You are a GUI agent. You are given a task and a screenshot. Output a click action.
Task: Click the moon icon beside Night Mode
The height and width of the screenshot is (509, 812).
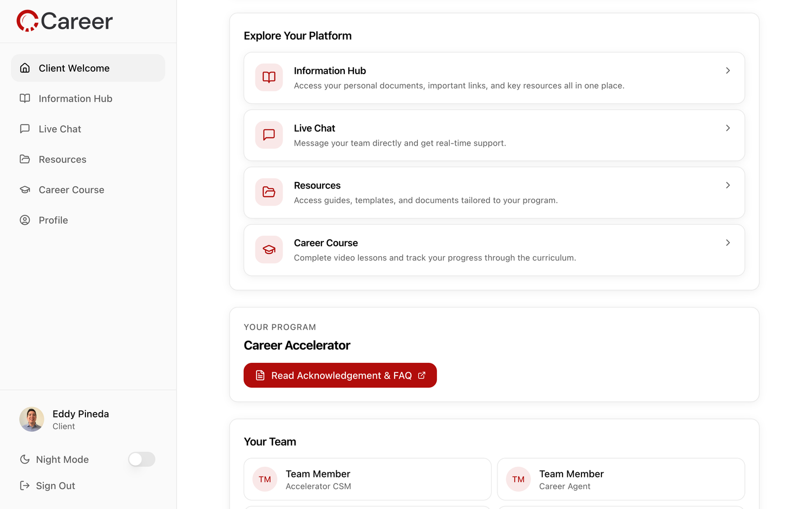click(x=25, y=459)
